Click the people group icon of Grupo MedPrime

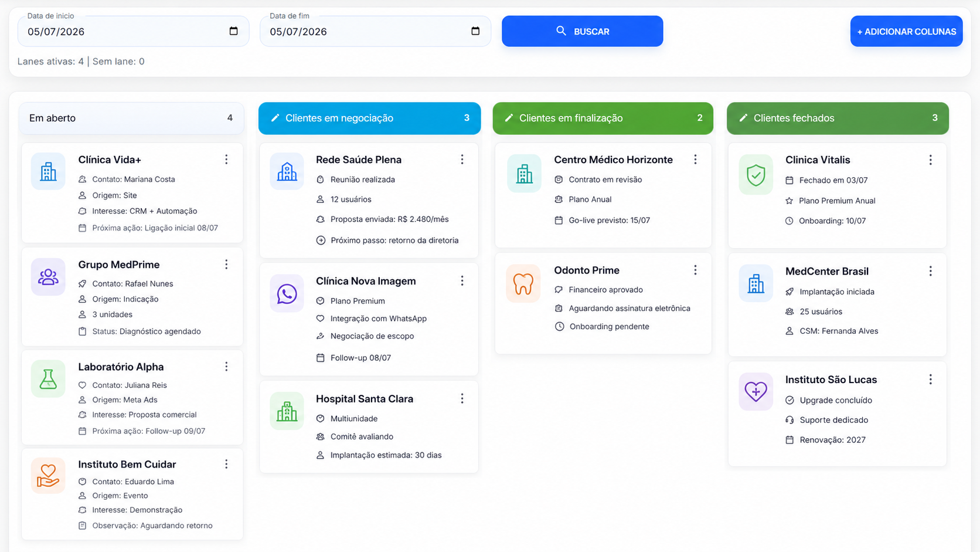[x=48, y=277]
